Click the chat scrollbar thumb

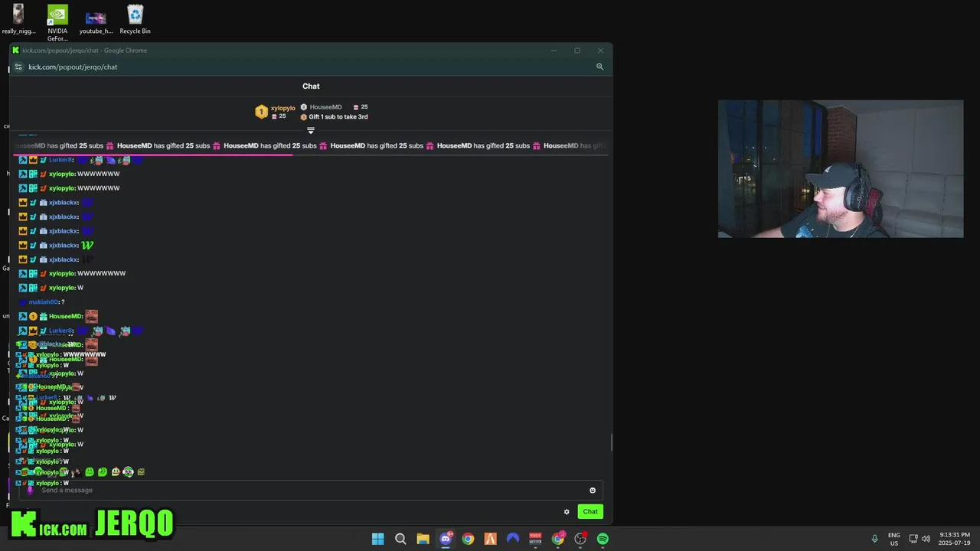click(611, 442)
